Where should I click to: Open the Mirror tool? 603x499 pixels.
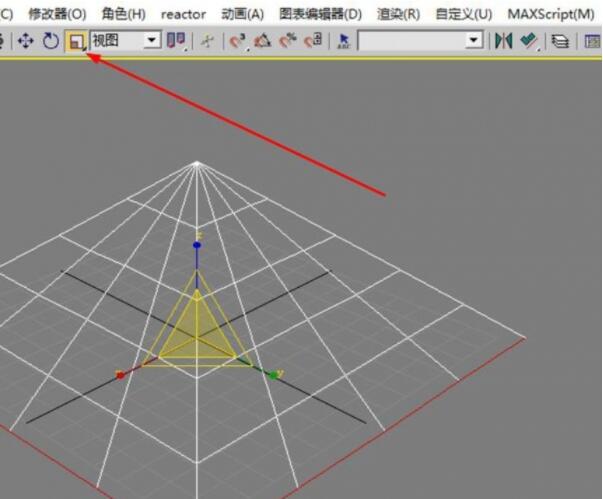click(502, 41)
